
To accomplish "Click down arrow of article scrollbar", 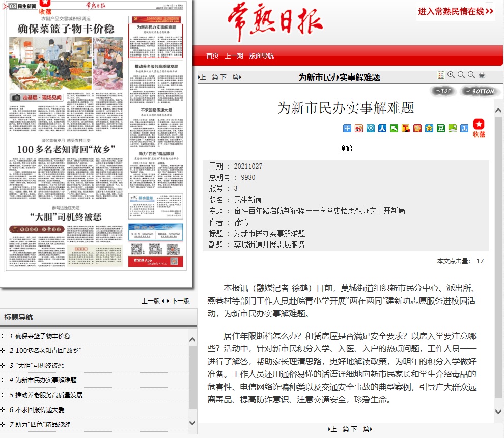I will tap(498, 412).
